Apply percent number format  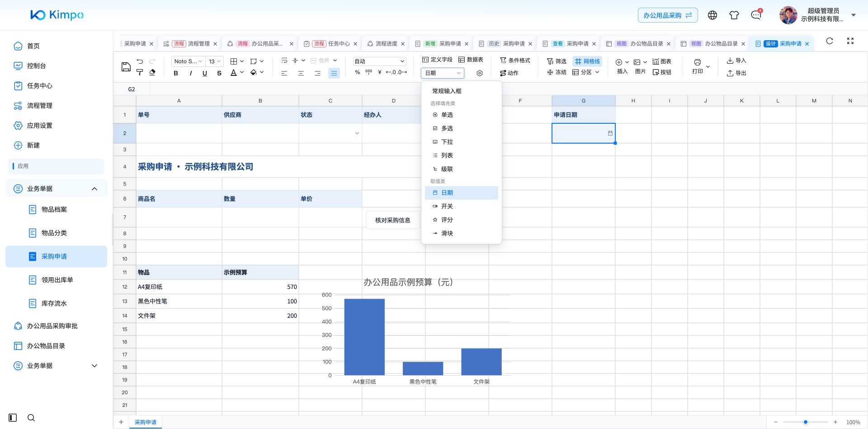click(x=358, y=72)
